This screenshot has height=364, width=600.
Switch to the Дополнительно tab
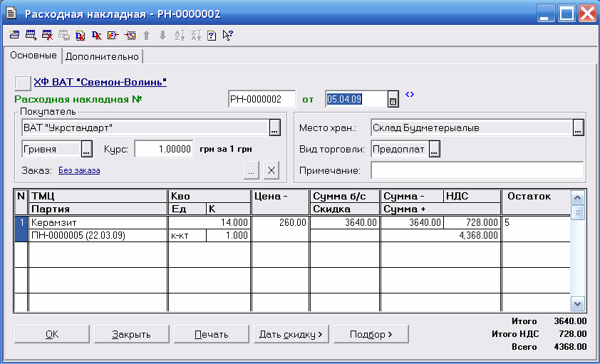point(103,56)
